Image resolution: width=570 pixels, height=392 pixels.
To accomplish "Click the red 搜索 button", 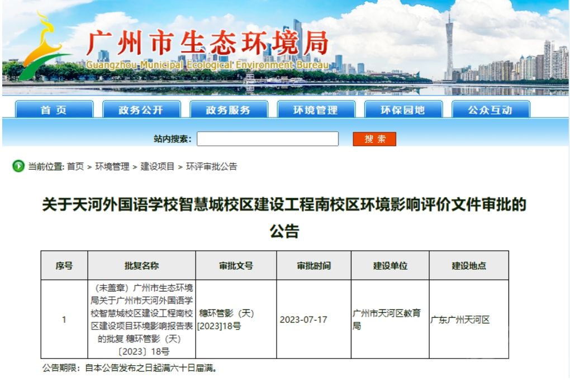I will [x=374, y=139].
